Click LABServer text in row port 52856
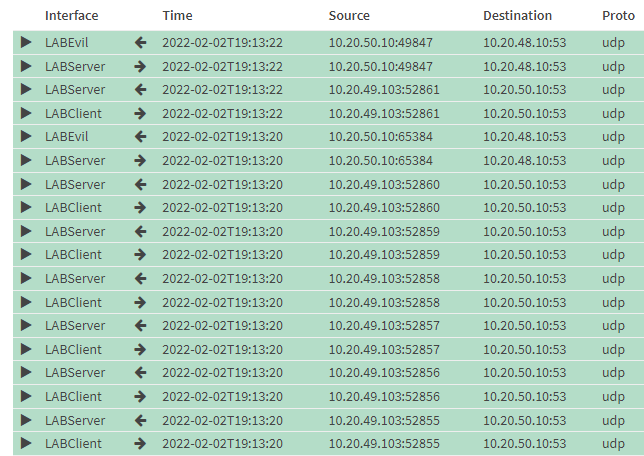This screenshot has width=644, height=456. coord(75,372)
